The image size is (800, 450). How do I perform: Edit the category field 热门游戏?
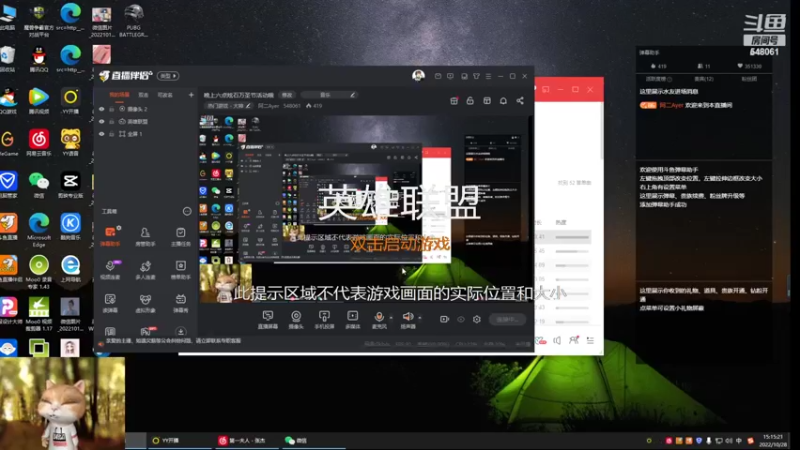pyautogui.click(x=228, y=106)
